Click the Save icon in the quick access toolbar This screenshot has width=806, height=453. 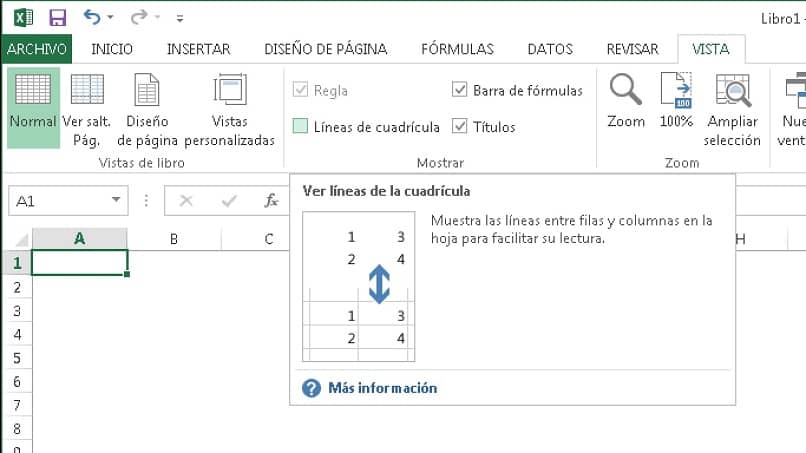tap(57, 17)
